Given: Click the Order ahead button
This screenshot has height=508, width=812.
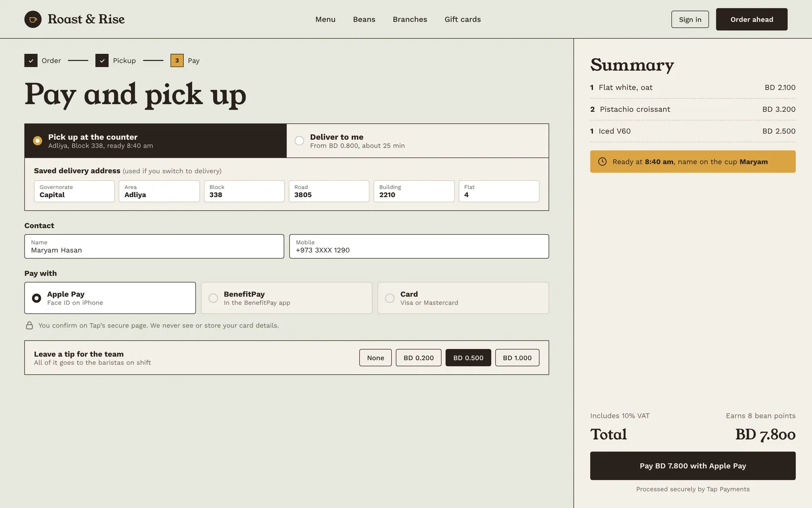Looking at the screenshot, I should click(752, 19).
